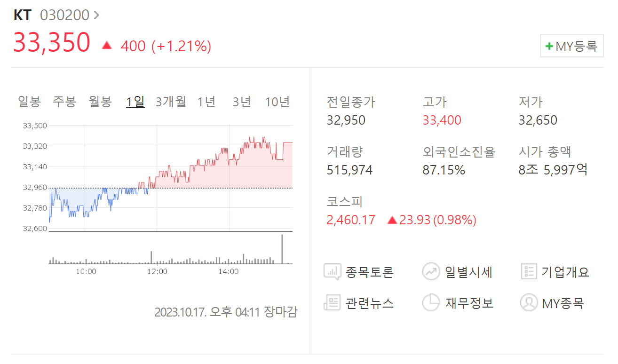This screenshot has height=364, width=618.
Task: Open the 기업개요 company overview icon
Action: click(x=529, y=271)
